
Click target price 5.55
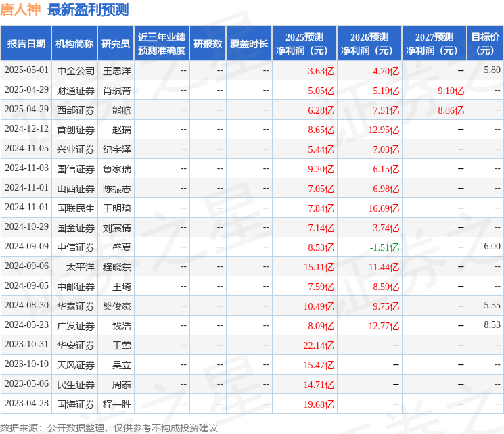pos(492,305)
